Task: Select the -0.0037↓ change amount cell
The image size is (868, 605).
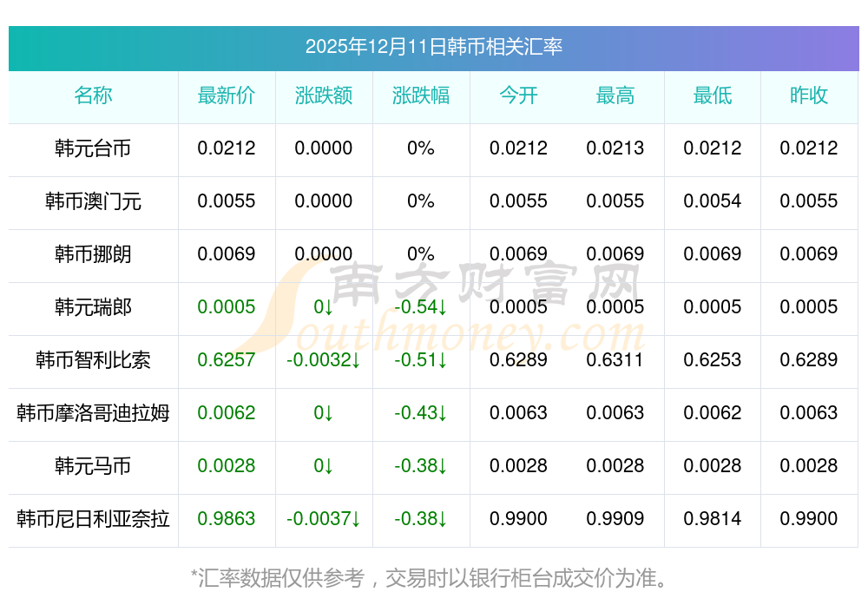Action: (x=324, y=519)
